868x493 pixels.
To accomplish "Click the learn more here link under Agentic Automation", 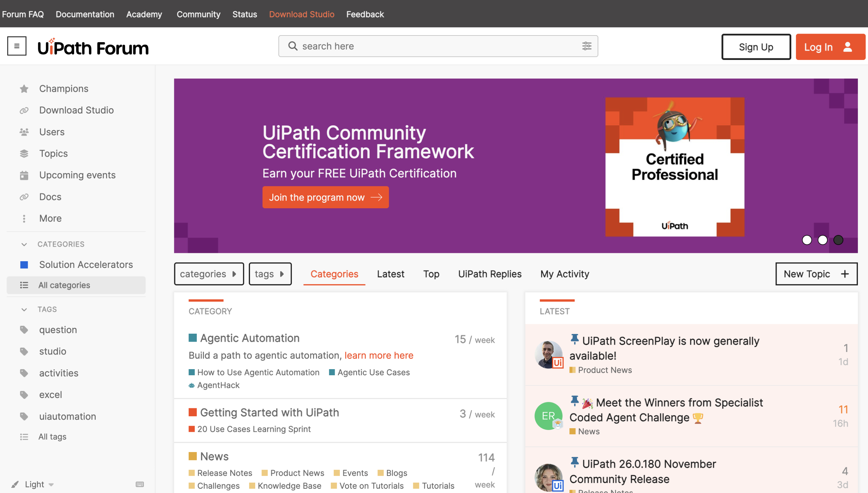I will click(378, 355).
